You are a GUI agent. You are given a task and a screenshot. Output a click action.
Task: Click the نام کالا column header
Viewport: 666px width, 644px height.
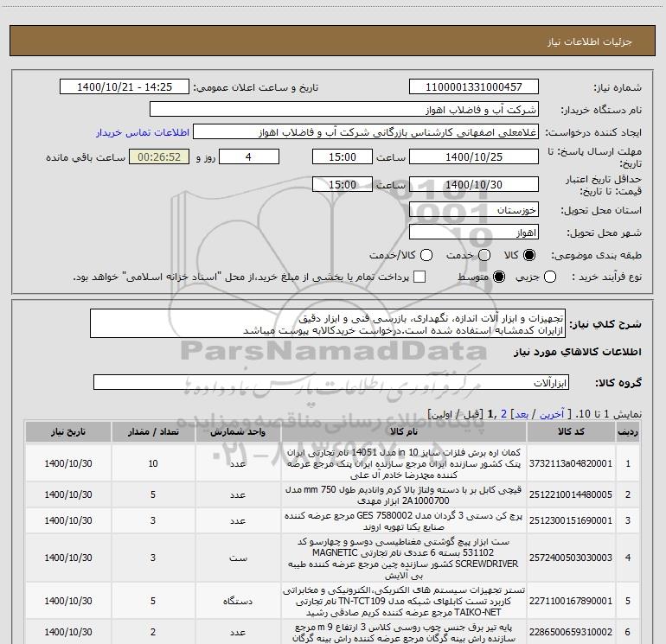(404, 431)
